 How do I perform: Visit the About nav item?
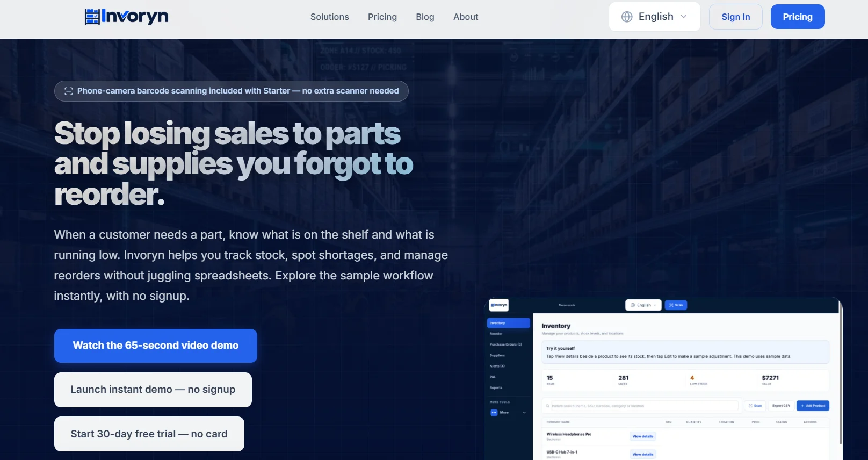[466, 17]
